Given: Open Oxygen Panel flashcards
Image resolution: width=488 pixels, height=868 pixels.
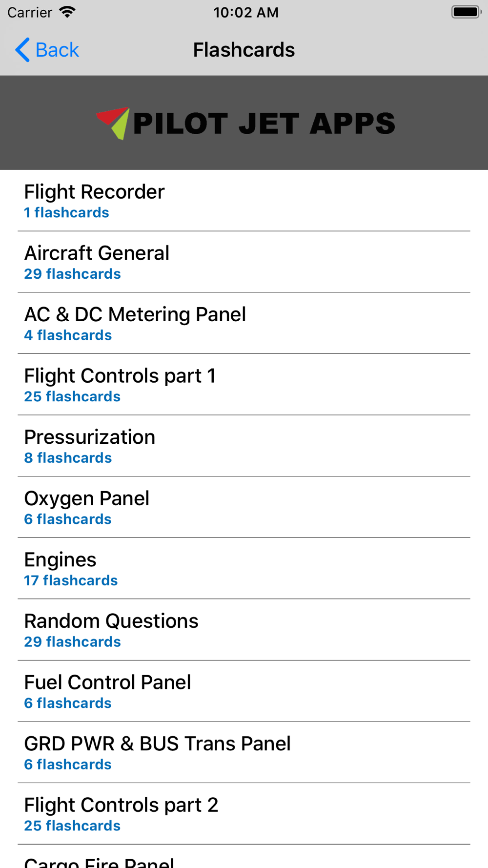Looking at the screenshot, I should 244,507.
